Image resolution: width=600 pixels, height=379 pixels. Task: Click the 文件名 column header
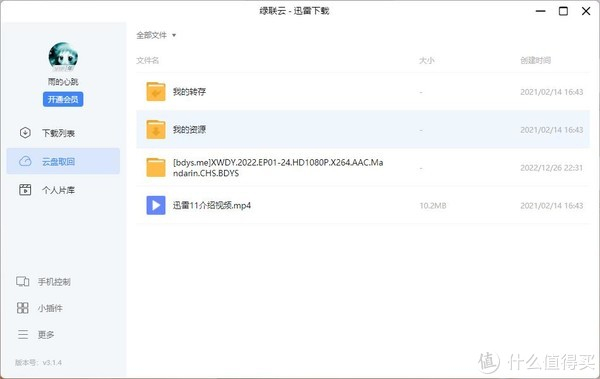[x=148, y=60]
